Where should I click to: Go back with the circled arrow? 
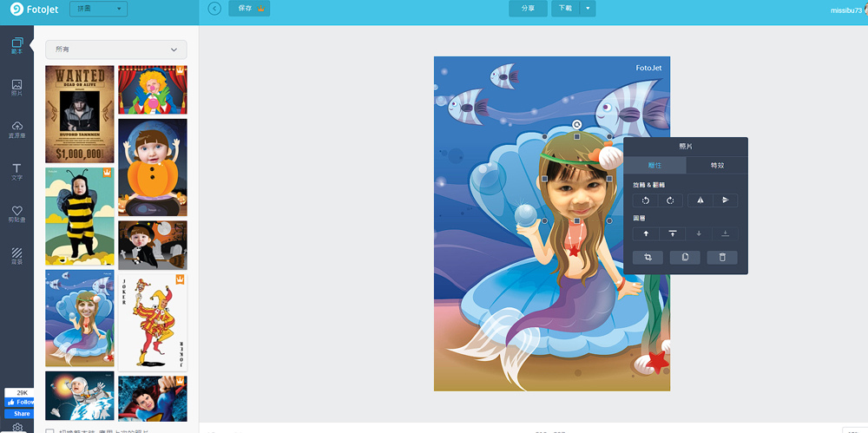coord(214,9)
